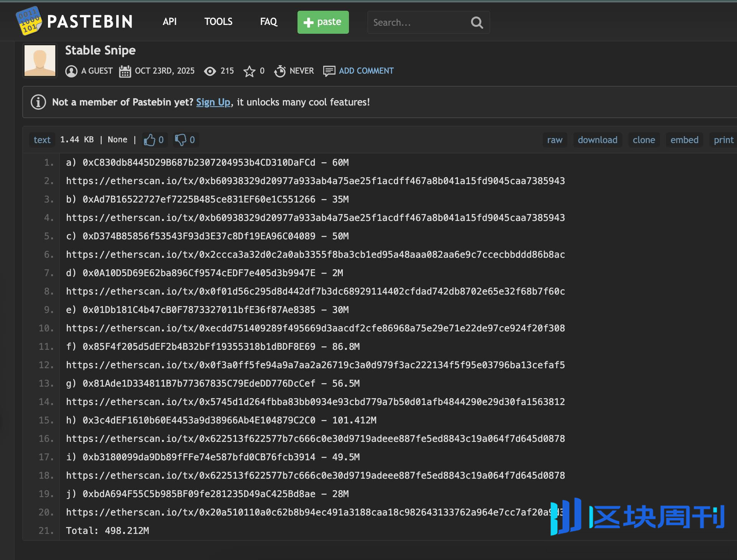Click the guest user profile icon
The image size is (737, 560).
(x=71, y=71)
